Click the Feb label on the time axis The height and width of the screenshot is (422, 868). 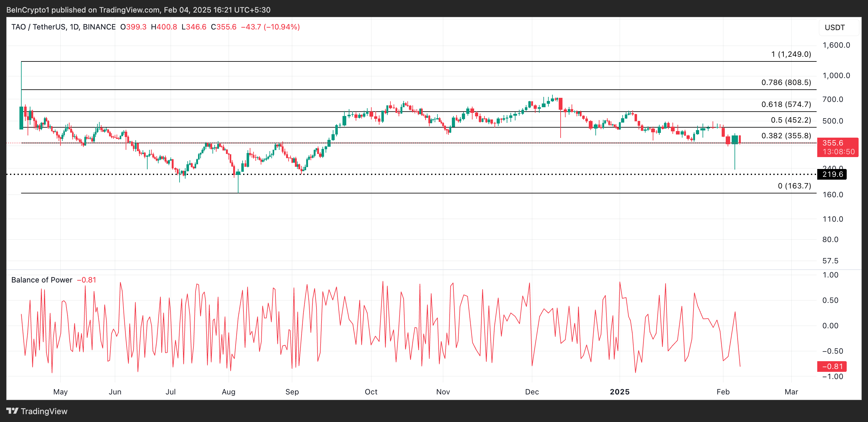point(723,392)
